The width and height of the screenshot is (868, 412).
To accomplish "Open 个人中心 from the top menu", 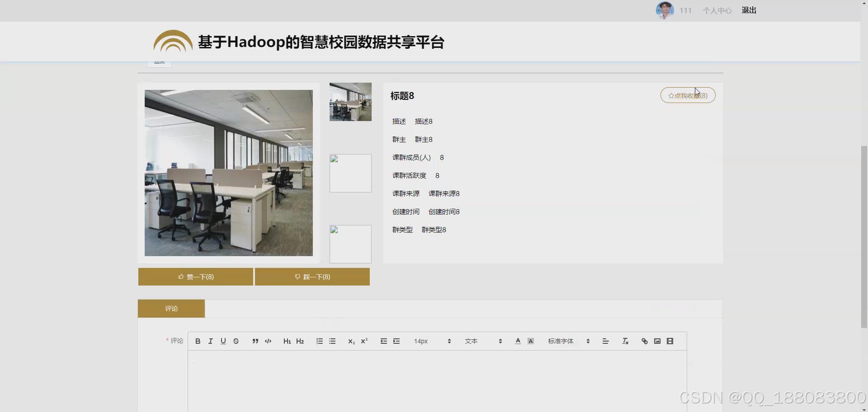I will tap(717, 10).
